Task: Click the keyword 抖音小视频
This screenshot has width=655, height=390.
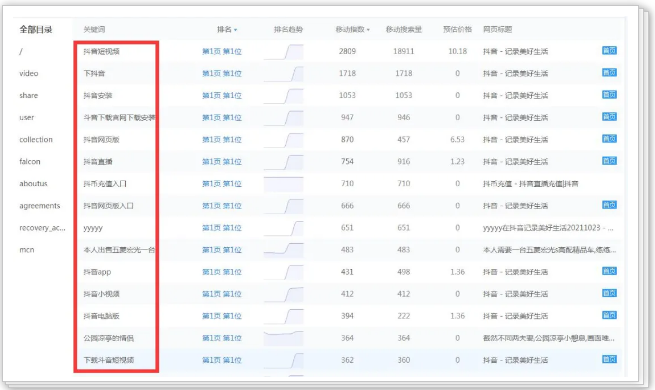Action: [102, 294]
